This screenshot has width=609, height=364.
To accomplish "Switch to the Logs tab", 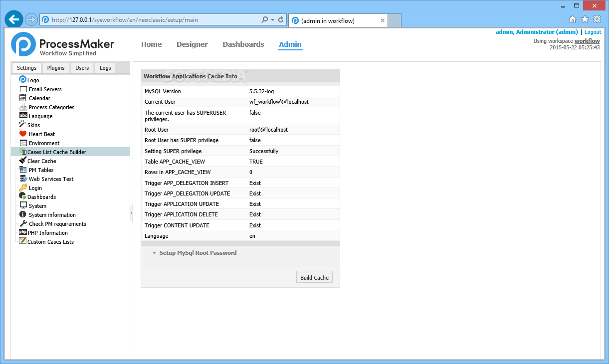I will click(x=105, y=68).
